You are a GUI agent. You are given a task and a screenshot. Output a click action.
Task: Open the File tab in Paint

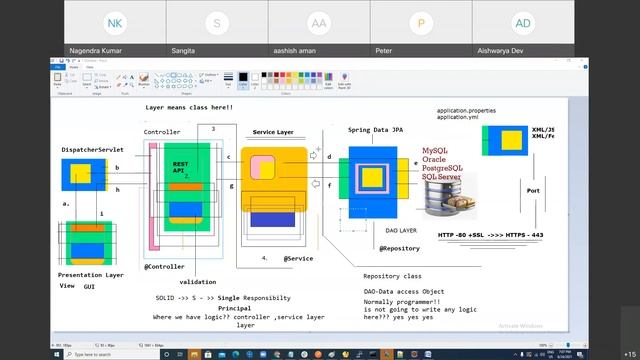click(x=58, y=67)
